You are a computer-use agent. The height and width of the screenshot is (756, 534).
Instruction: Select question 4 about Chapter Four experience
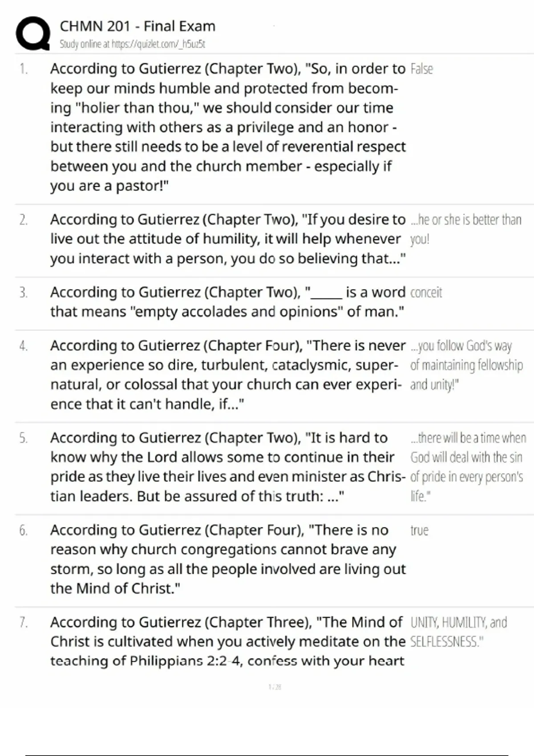228,374
